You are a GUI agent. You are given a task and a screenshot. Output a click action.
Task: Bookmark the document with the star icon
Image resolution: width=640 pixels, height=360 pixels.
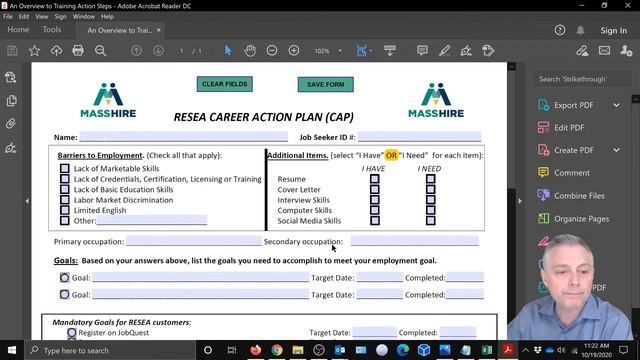coord(34,51)
